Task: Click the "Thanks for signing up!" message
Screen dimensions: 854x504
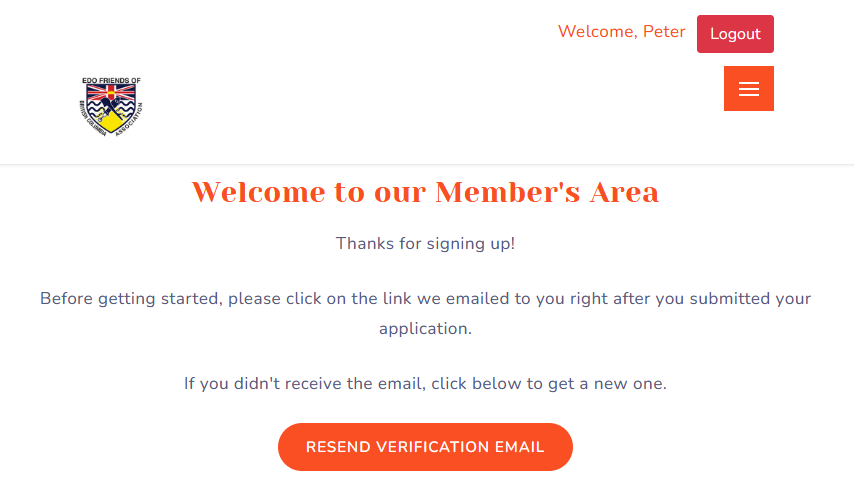Action: click(425, 243)
